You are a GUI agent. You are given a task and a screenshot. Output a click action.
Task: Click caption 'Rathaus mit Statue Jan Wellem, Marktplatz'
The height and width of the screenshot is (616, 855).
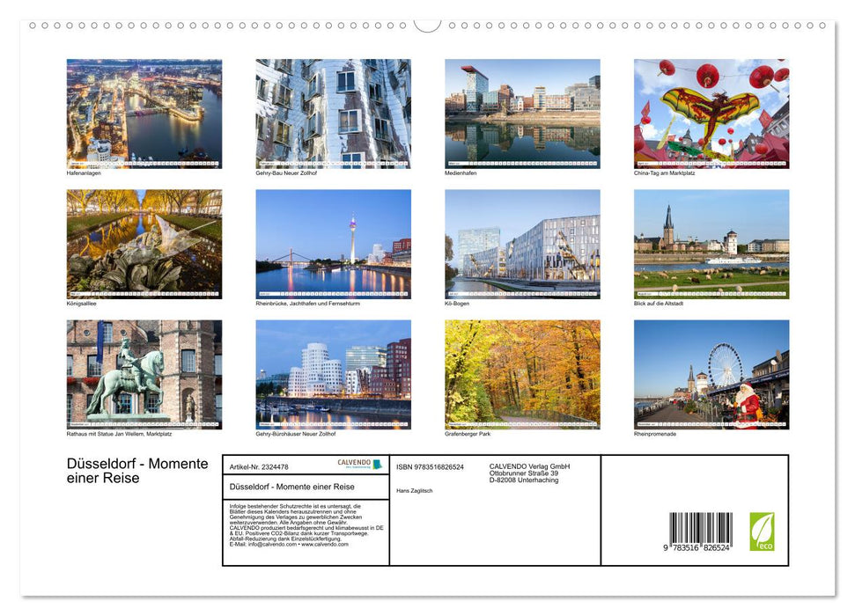point(120,434)
